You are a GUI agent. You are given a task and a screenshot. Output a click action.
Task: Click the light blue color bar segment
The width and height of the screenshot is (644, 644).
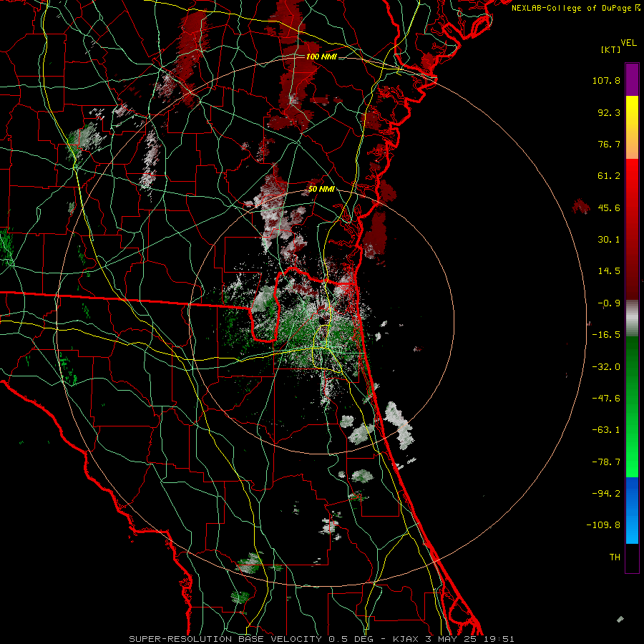tap(632, 528)
